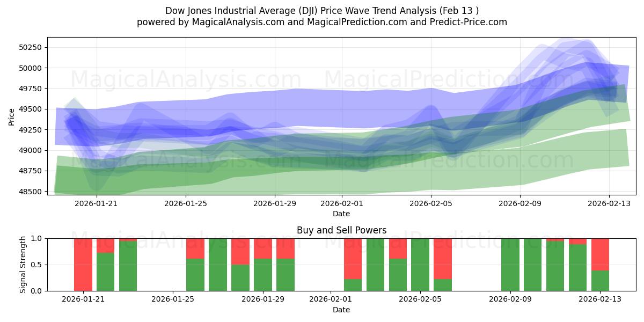Screen dimensions: 644x322
Task: Click the Date label under price chart
Action: pyautogui.click(x=342, y=214)
